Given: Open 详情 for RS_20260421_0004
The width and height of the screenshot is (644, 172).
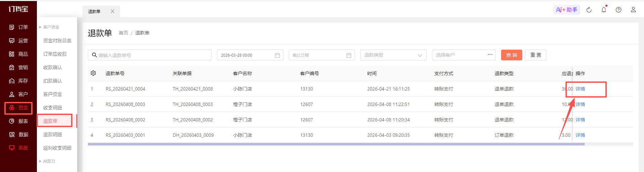Looking at the screenshot, I should [580, 89].
